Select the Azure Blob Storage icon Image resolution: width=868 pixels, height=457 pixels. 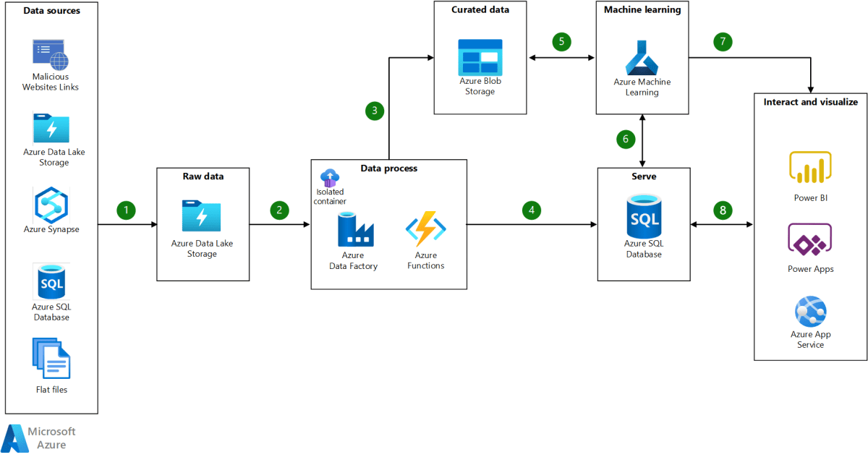[480, 57]
